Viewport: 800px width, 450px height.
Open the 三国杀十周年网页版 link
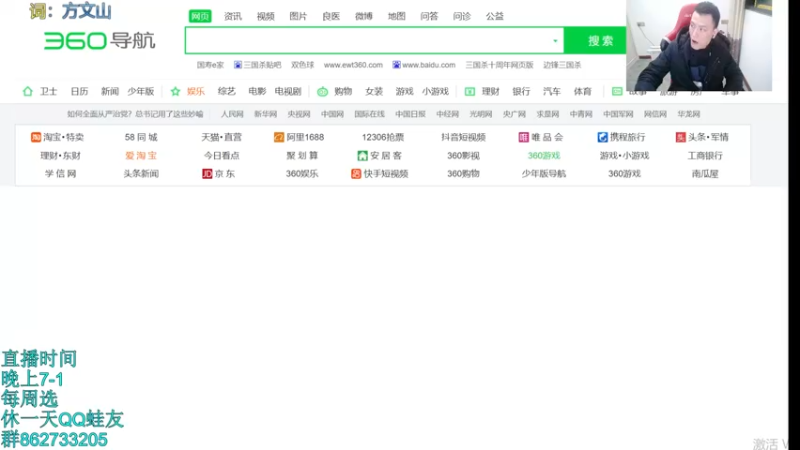(499, 65)
